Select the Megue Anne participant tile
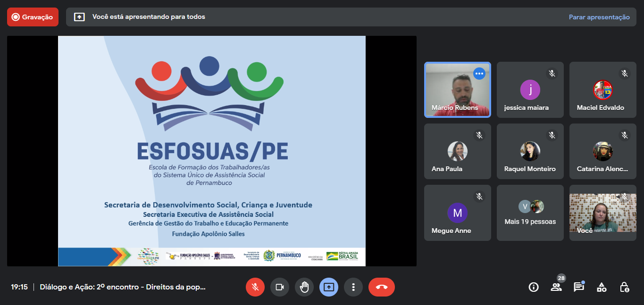 pos(457,213)
